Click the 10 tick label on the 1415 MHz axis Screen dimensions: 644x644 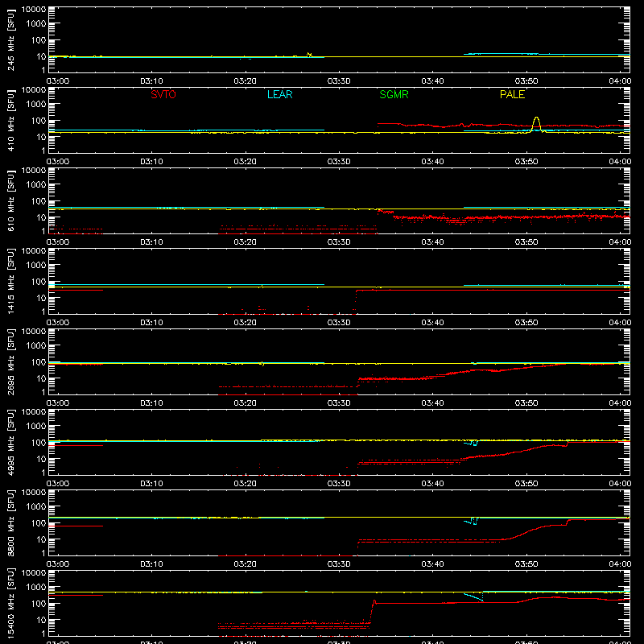coord(41,298)
